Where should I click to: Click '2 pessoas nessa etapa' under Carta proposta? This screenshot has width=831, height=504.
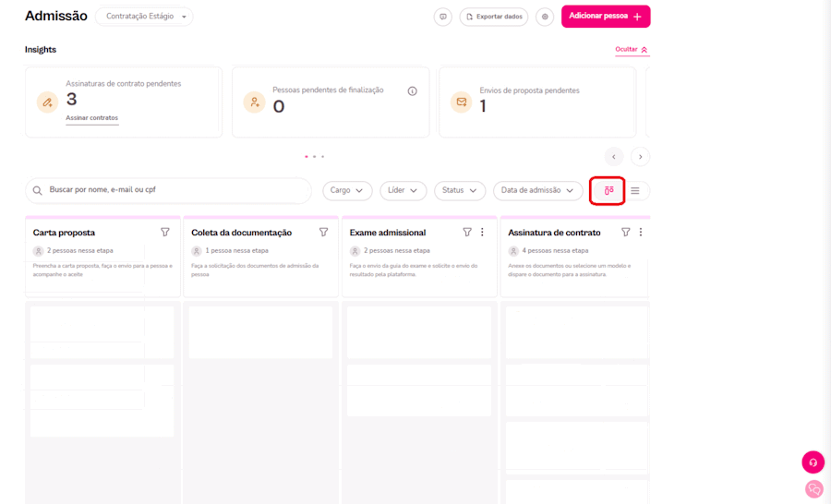click(x=80, y=251)
